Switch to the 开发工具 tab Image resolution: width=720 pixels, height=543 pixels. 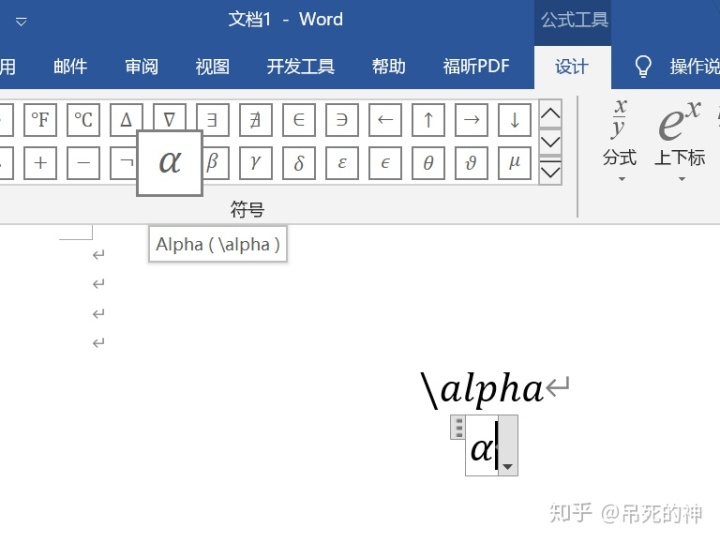(300, 67)
